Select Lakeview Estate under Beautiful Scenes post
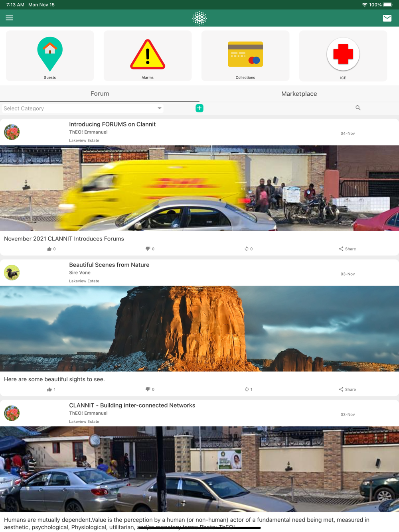Screen dimensions: 399x532 point(84,281)
